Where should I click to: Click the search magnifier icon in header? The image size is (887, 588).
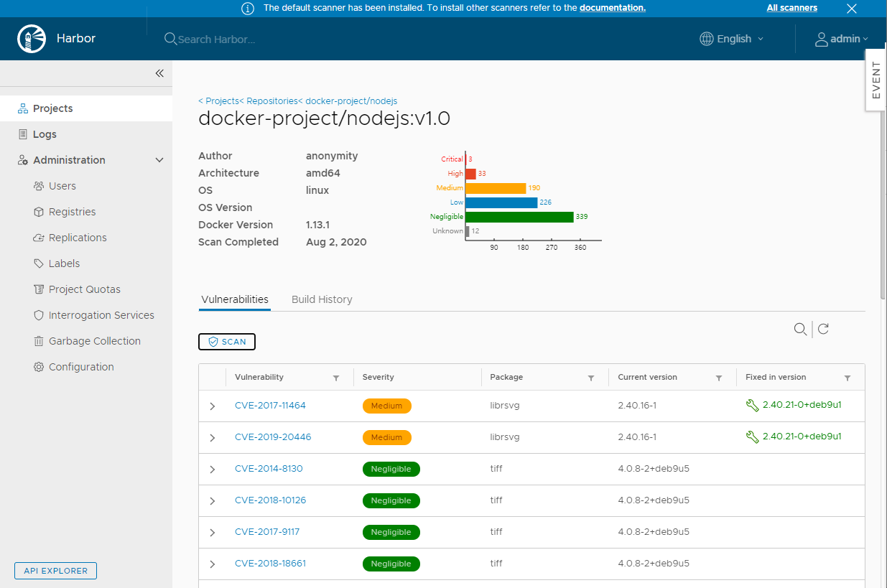170,39
